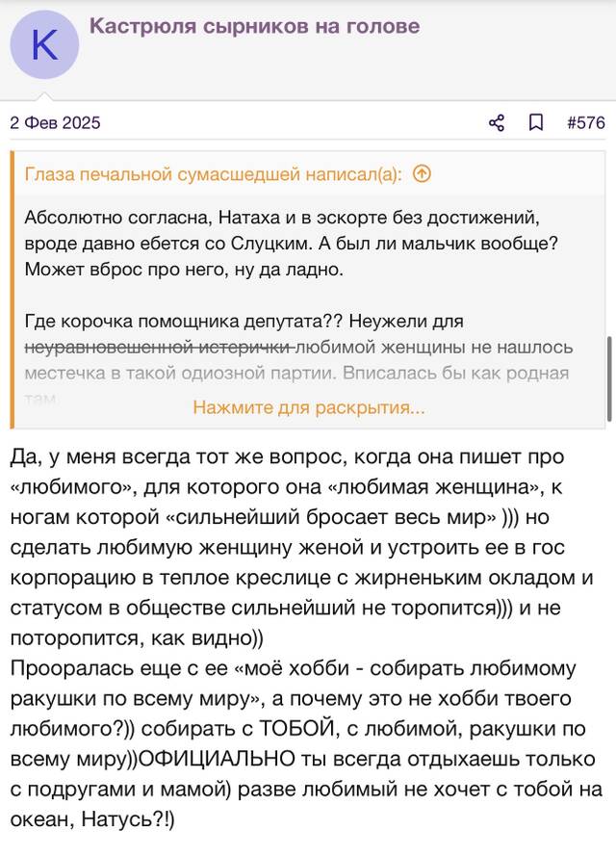616x856 pixels.
Task: Click the post date 2 Фев 2025
Action: click(x=55, y=123)
